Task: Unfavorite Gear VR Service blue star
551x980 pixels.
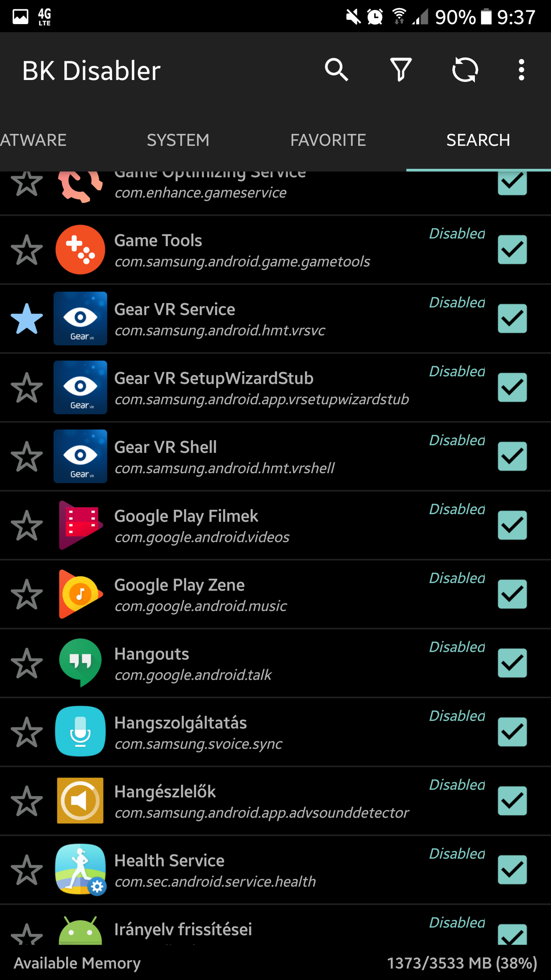Action: [x=27, y=318]
